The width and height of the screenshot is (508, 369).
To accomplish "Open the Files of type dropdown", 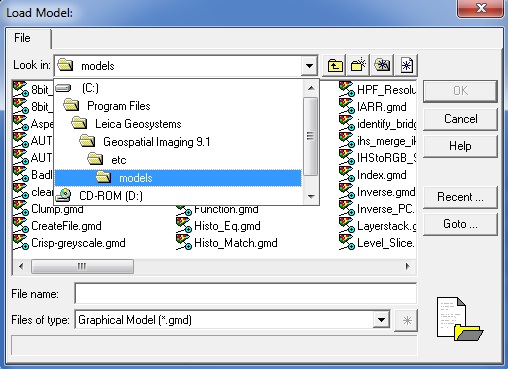I will pos(381,320).
